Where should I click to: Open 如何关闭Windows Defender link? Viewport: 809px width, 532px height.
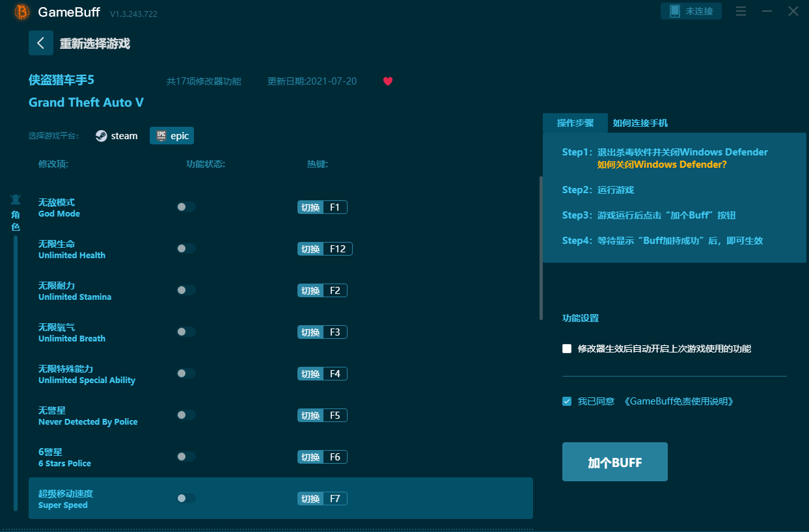pos(662,165)
